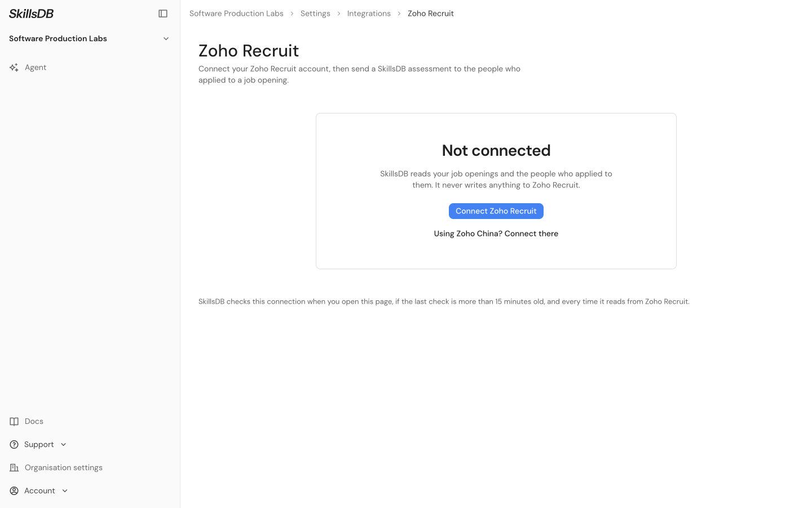Click the Support question mark icon

tap(14, 445)
